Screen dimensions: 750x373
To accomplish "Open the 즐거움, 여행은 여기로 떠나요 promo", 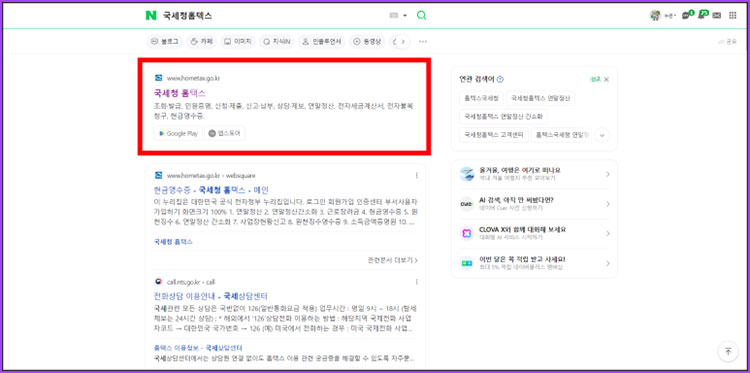I will coord(534,174).
